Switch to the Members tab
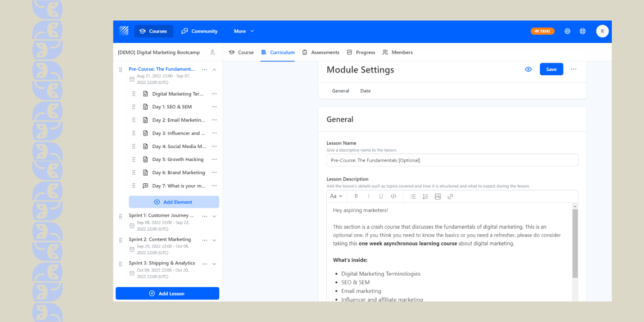Viewport: 644px width, 322px height. click(398, 52)
